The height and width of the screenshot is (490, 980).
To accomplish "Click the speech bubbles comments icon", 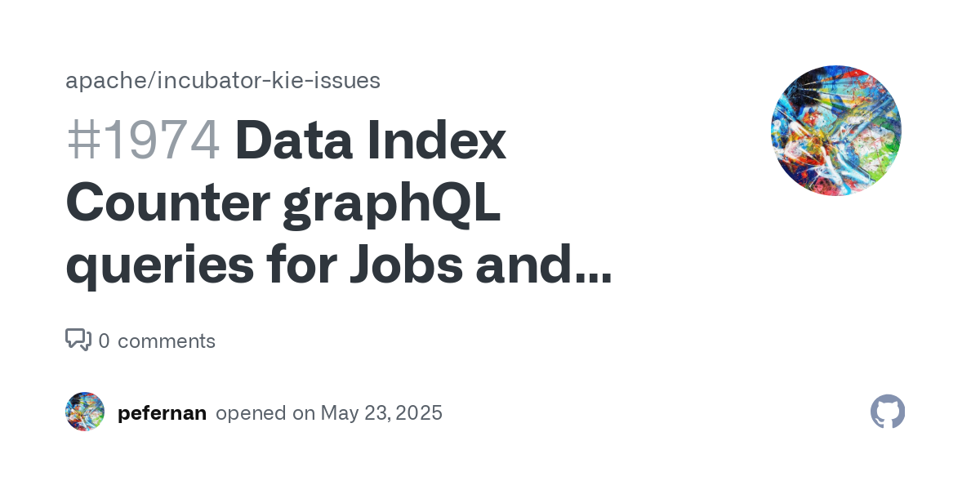I will (78, 340).
